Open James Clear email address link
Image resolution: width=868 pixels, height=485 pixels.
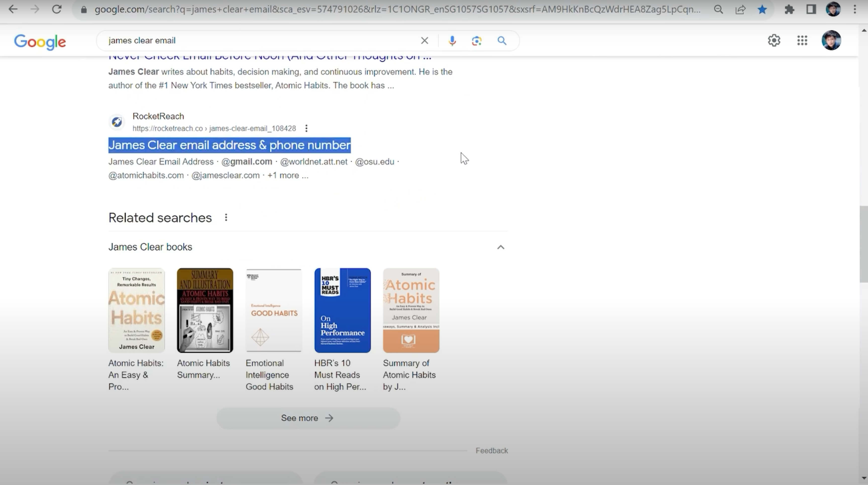click(x=229, y=145)
